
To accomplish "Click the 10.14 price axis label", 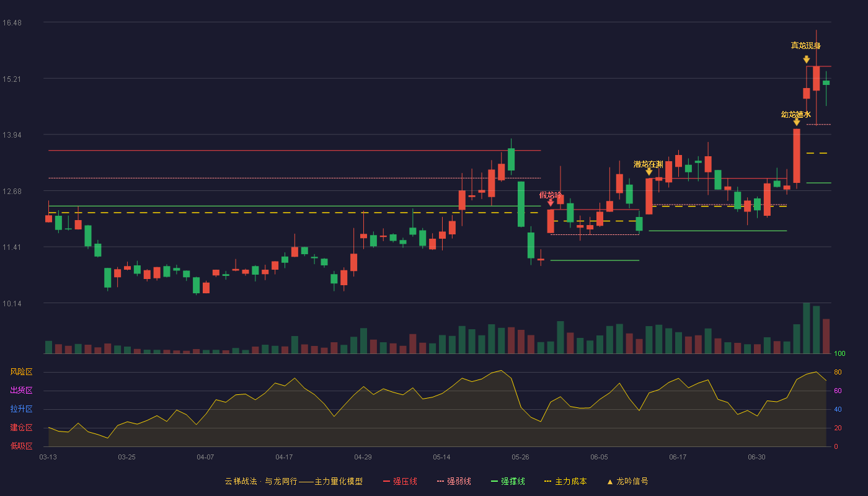I will 12,304.
